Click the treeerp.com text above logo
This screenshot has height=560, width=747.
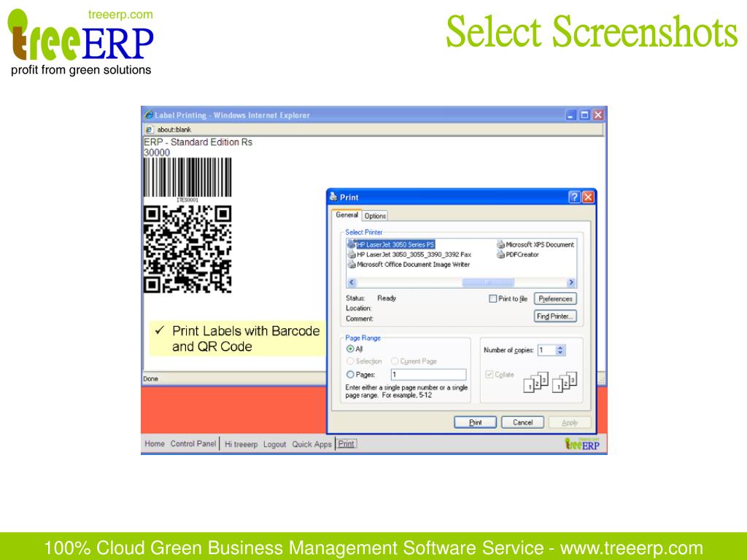click(x=120, y=15)
